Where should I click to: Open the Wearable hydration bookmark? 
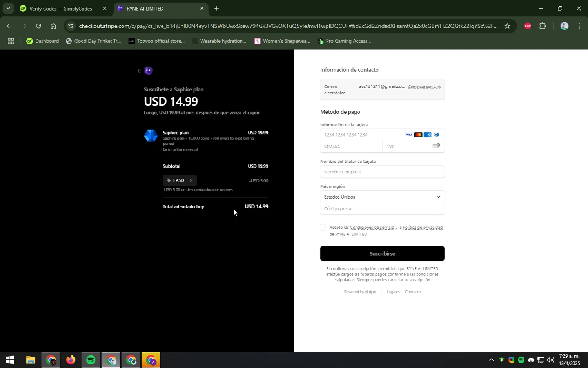point(219,41)
